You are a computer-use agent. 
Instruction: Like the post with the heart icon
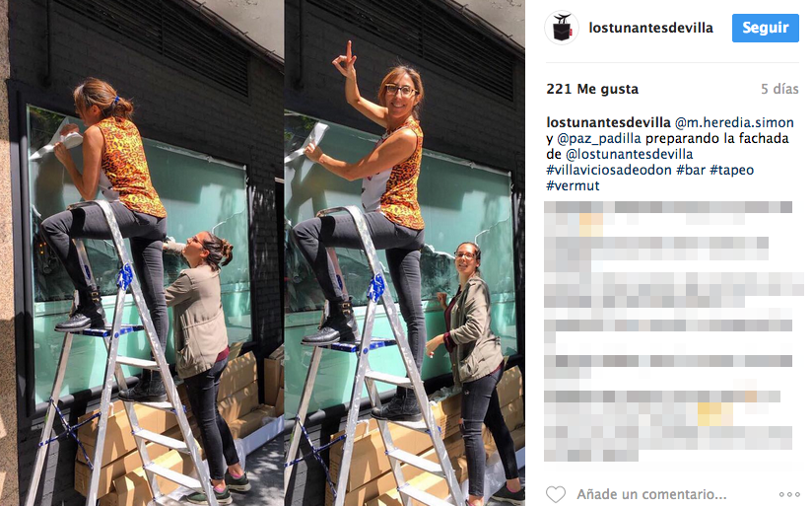point(556,494)
